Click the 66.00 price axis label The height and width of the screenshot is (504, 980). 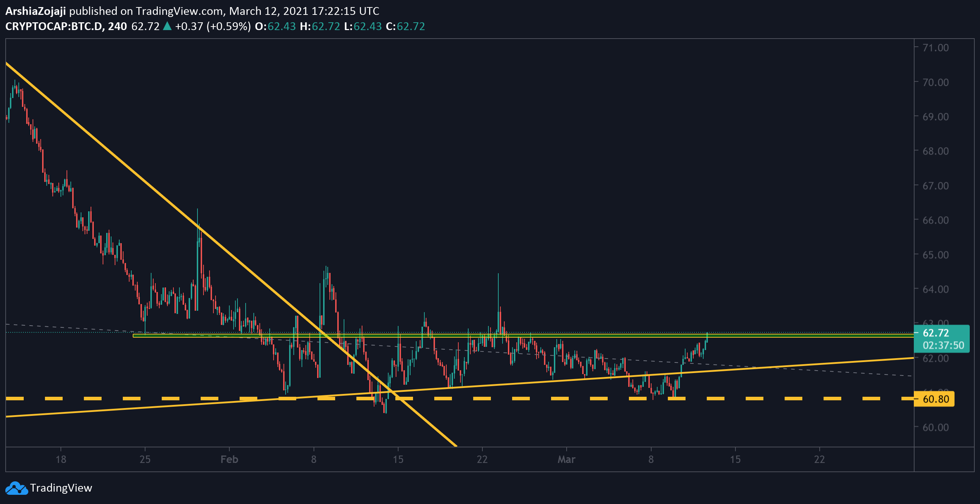935,220
